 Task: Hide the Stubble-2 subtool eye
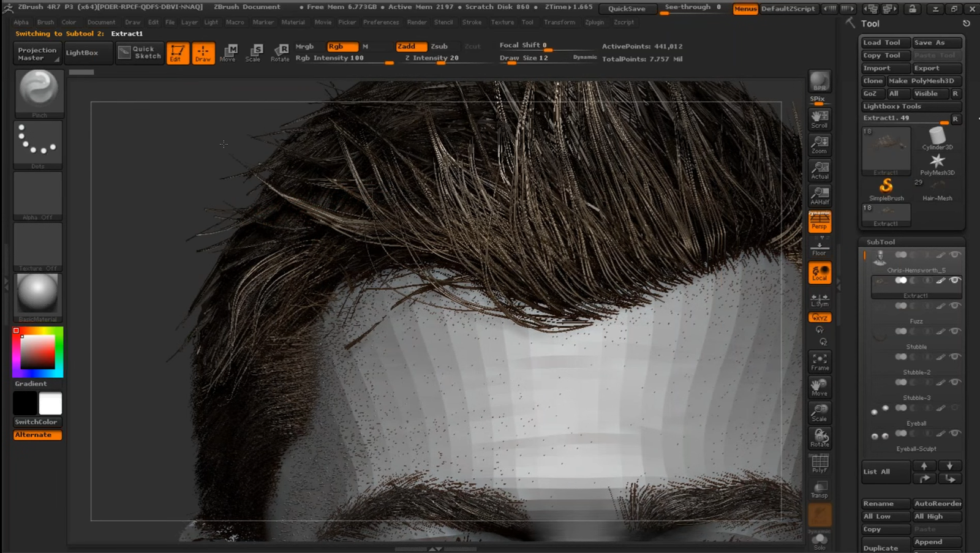coord(955,356)
